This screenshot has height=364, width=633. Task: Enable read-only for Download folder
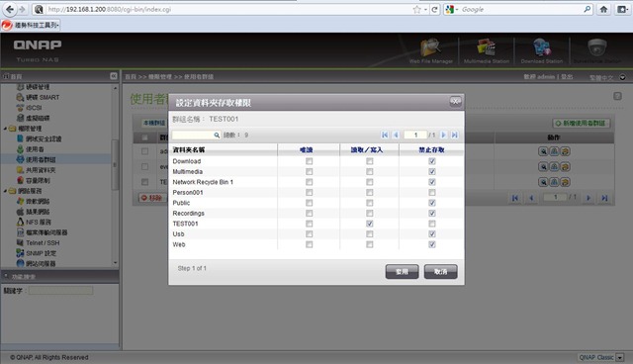pyautogui.click(x=310, y=161)
